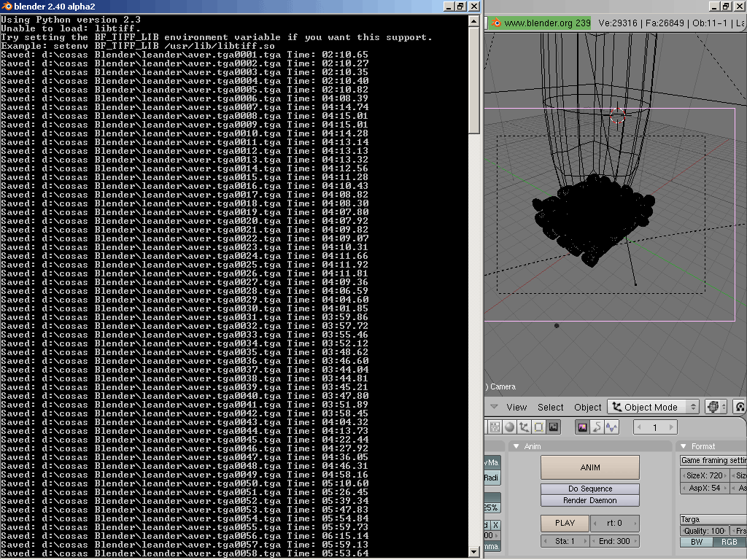Restore down the console window
Image resolution: width=747 pixels, height=560 pixels.
pos(460,6)
